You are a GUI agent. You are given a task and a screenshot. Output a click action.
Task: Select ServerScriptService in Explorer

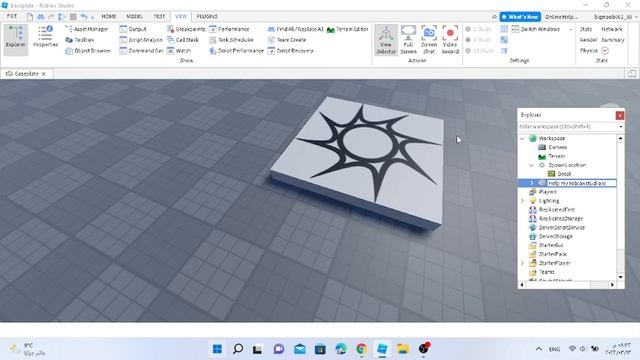click(x=557, y=228)
